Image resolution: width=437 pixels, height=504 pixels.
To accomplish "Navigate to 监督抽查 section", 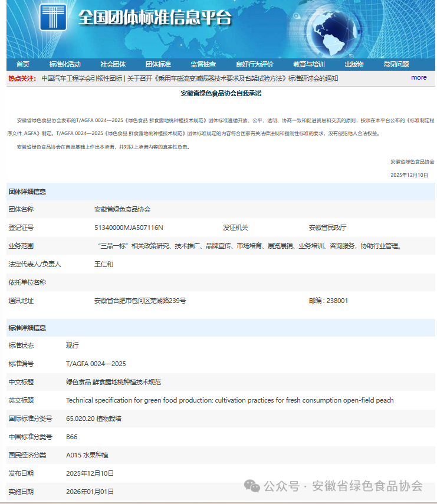I will tap(203, 64).
